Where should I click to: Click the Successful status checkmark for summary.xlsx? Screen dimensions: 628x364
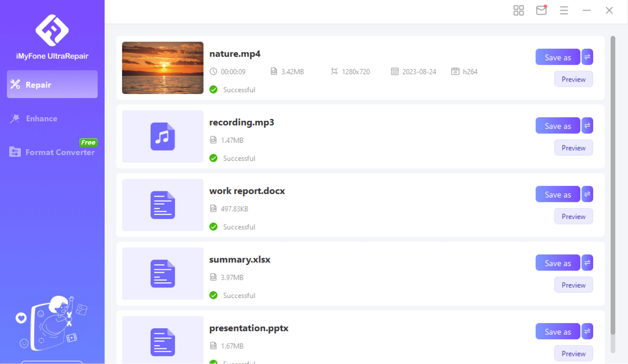tap(213, 295)
